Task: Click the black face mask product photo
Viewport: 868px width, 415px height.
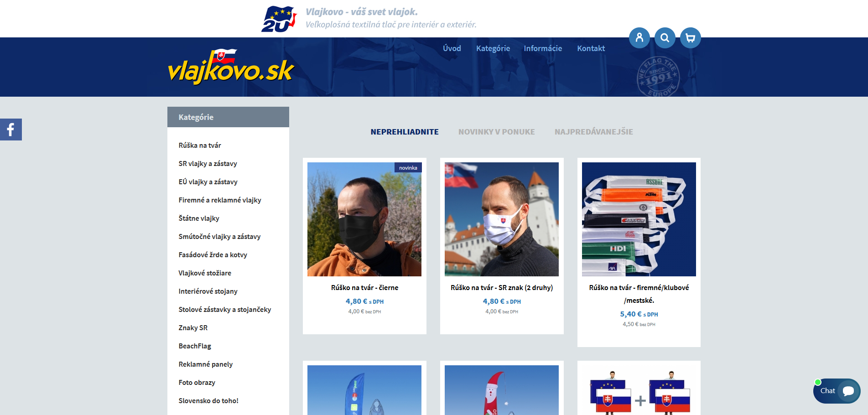Action: coord(364,219)
